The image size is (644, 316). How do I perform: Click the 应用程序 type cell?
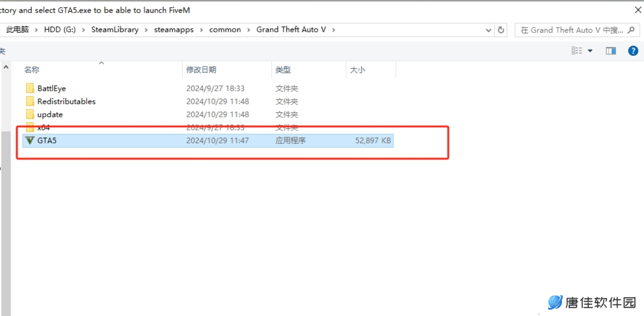pyautogui.click(x=290, y=140)
